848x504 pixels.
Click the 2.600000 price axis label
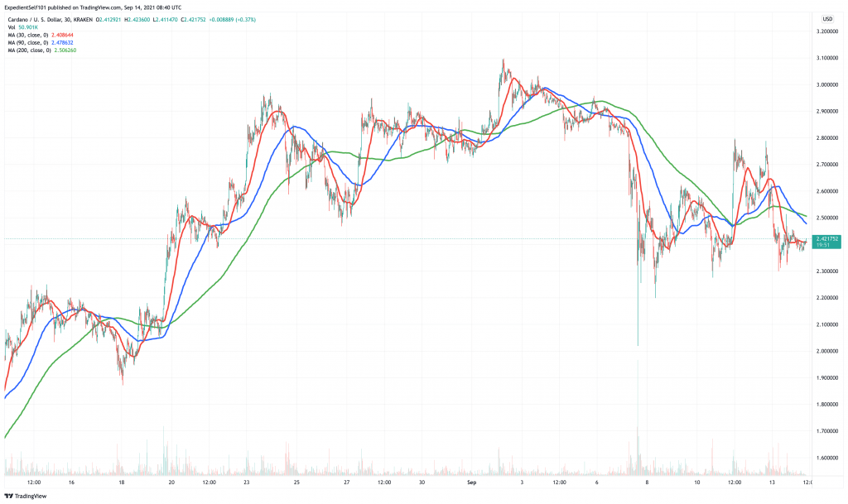tap(827, 191)
